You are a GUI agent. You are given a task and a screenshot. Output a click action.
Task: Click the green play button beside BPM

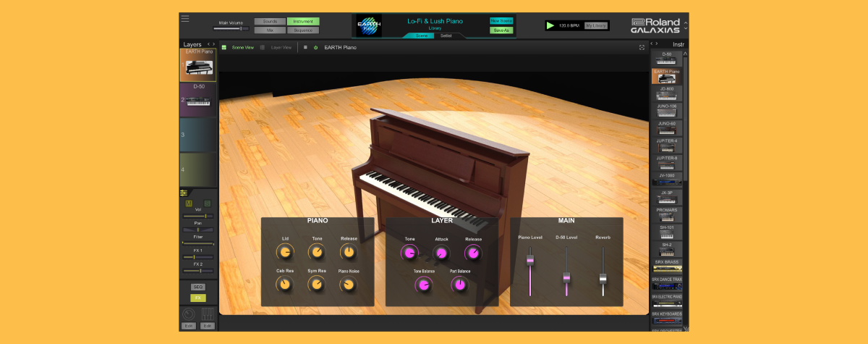point(551,25)
